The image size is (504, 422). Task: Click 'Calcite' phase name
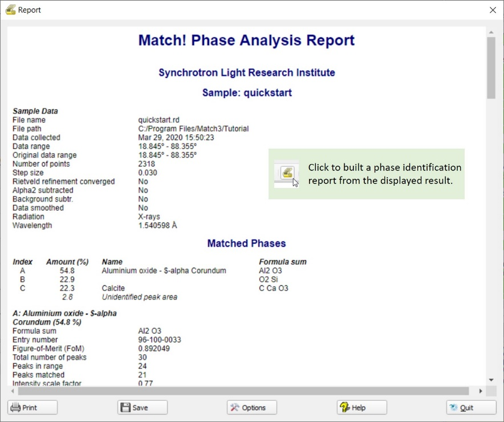click(113, 288)
